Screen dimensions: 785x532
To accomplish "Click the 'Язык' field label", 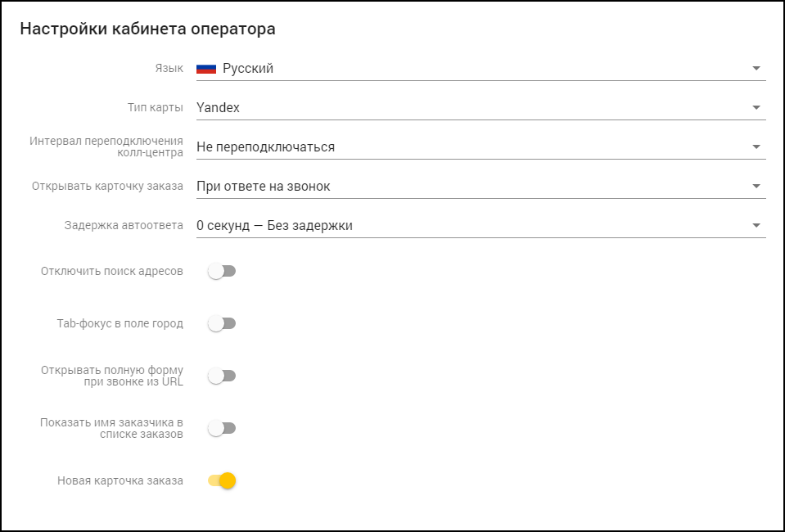I will pos(169,69).
